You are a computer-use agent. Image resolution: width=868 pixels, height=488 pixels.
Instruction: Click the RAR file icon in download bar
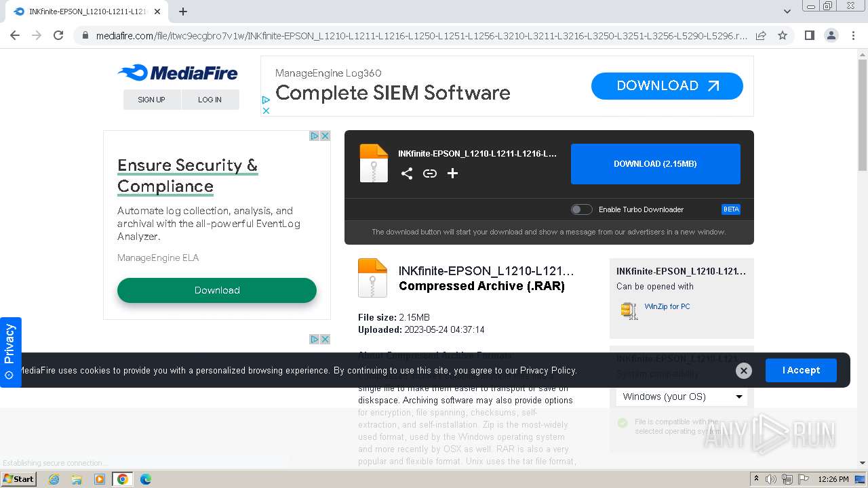(374, 163)
